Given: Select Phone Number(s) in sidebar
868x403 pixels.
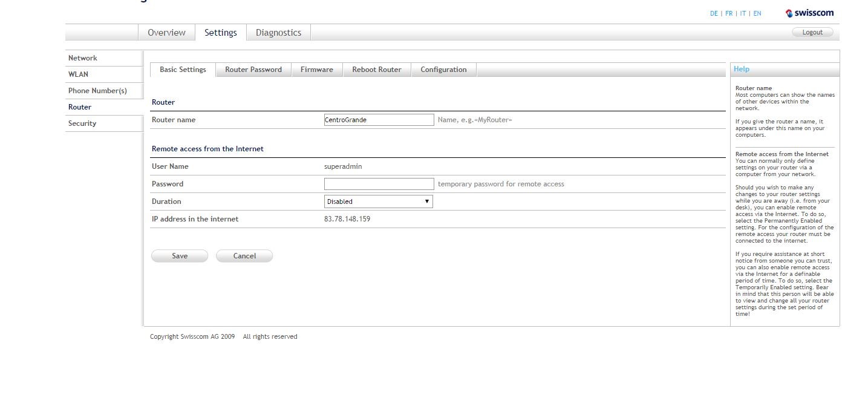Looking at the screenshot, I should (x=97, y=91).
